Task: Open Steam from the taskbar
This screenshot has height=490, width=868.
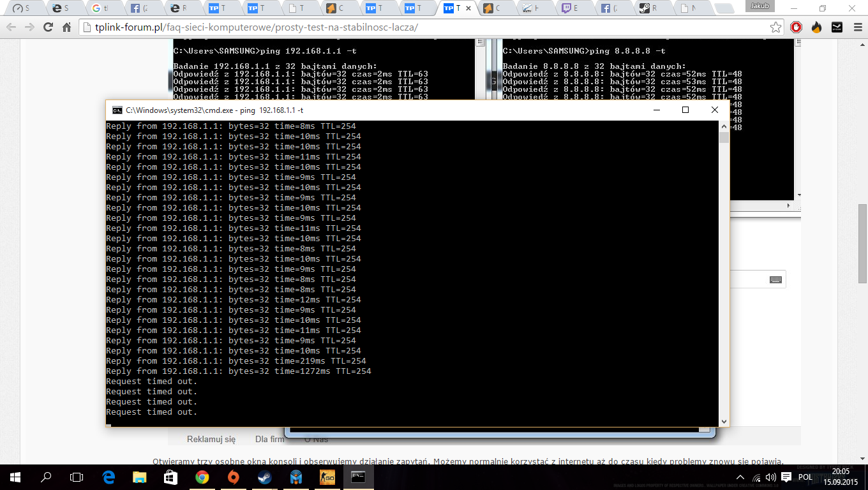Action: [x=264, y=477]
